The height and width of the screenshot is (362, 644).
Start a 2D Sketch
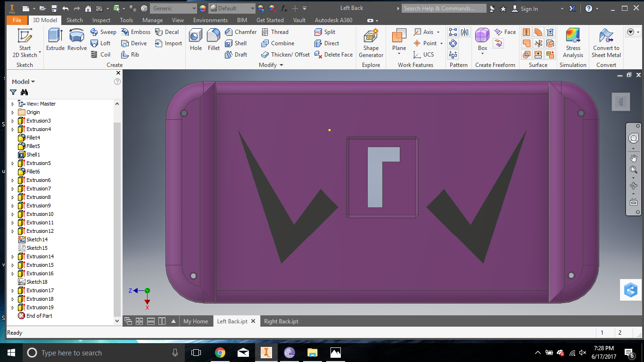25,43
